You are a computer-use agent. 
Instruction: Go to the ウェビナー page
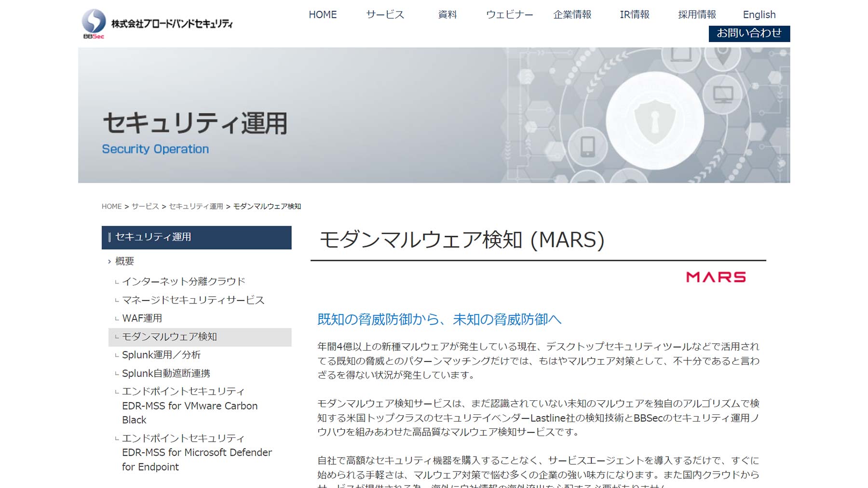509,14
